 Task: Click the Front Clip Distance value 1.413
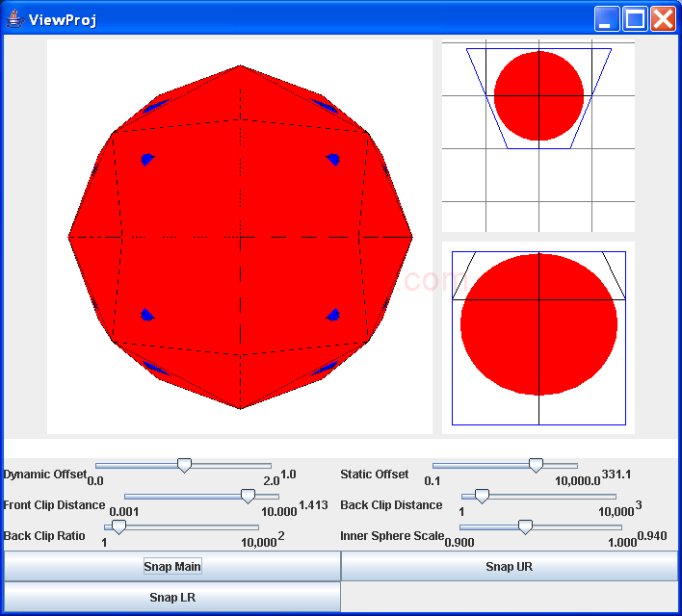313,505
